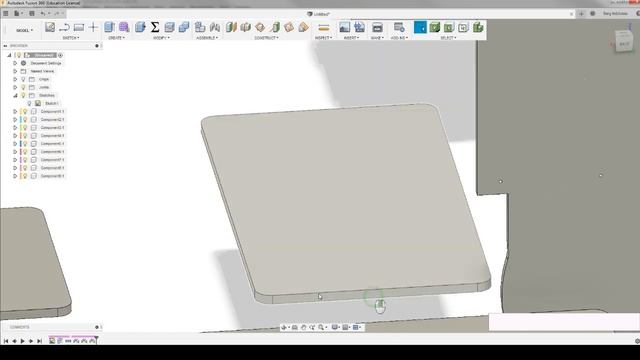
Task: Click the Comments panel header
Action: [x=51, y=327]
